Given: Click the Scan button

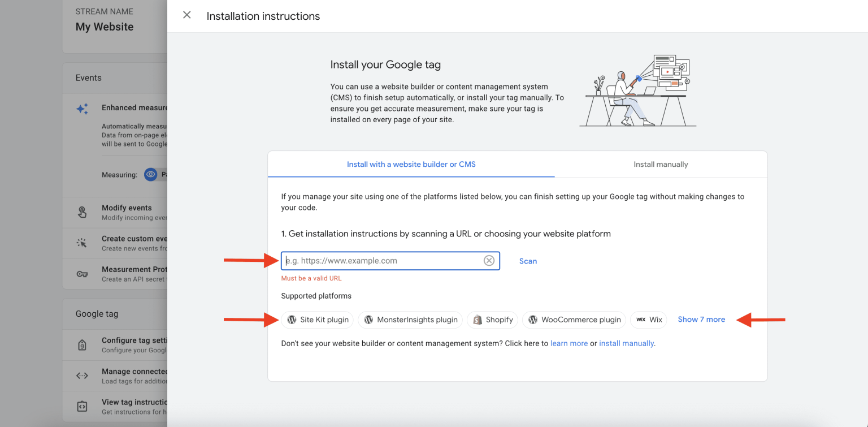Looking at the screenshot, I should [528, 261].
